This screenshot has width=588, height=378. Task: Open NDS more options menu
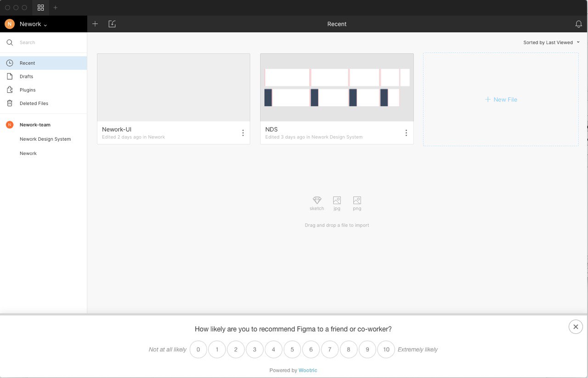pos(406,133)
